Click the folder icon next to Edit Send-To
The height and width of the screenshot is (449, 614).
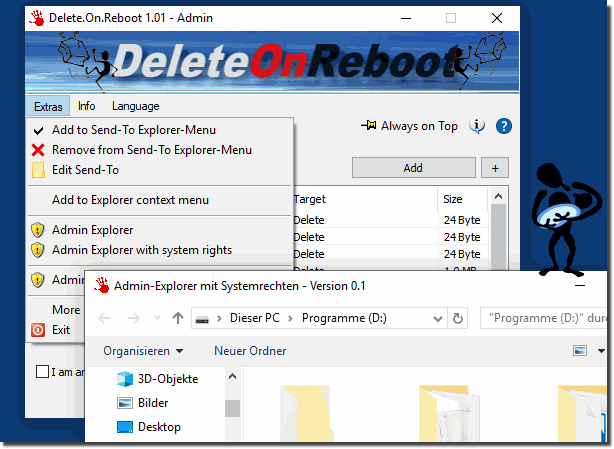(38, 170)
